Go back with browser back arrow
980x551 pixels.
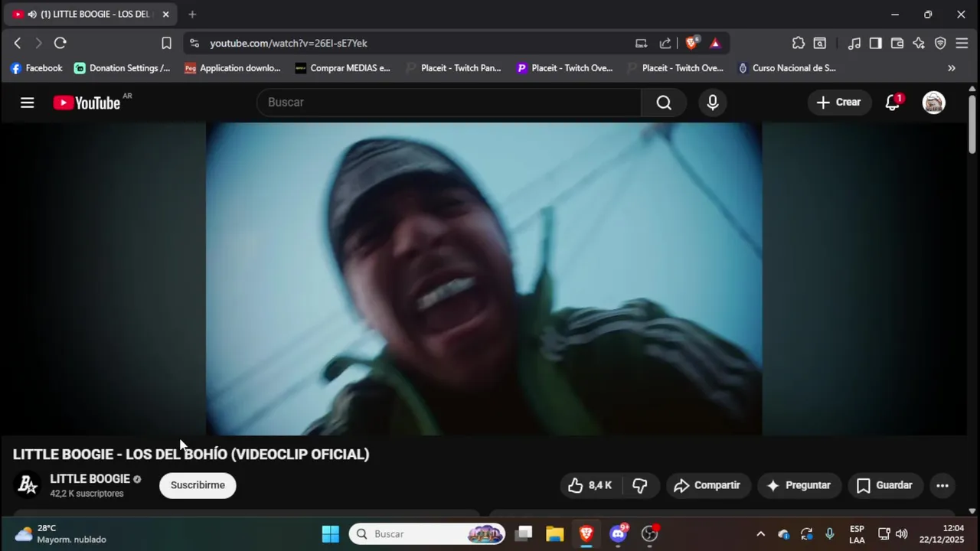click(x=18, y=43)
